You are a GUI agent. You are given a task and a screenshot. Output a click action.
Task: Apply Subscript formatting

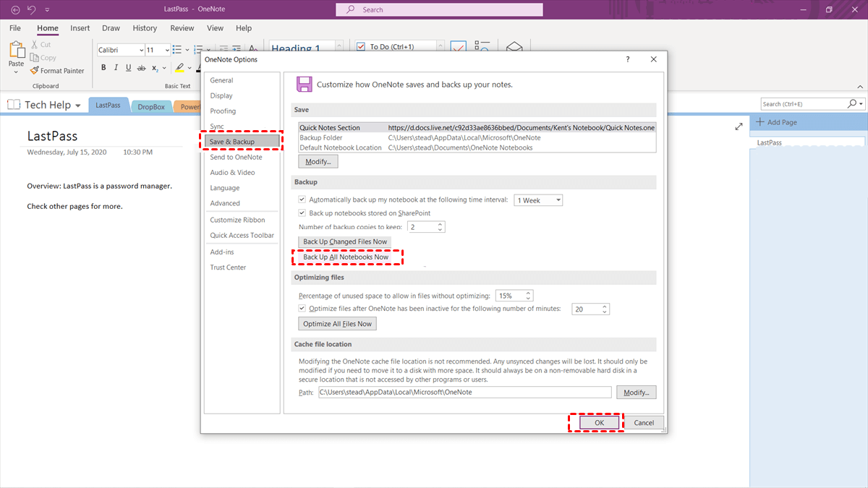pos(155,68)
